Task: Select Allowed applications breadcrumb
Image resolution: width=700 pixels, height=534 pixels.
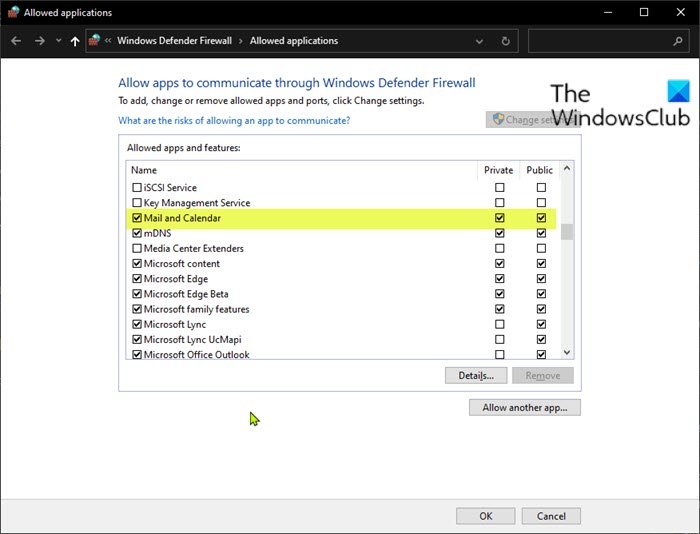Action: [294, 41]
